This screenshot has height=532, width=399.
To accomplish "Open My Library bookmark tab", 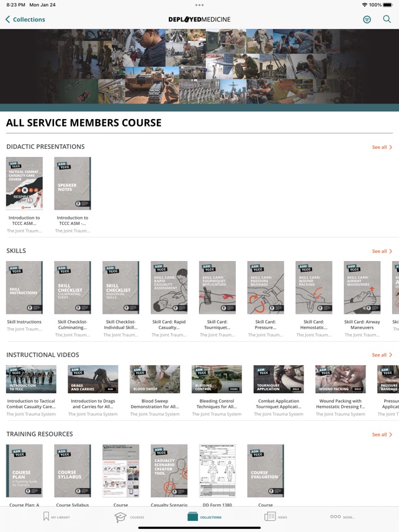I will click(56, 516).
